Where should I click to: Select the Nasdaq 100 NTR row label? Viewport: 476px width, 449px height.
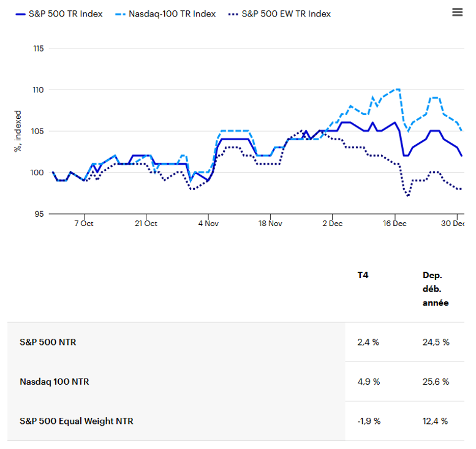tap(54, 382)
